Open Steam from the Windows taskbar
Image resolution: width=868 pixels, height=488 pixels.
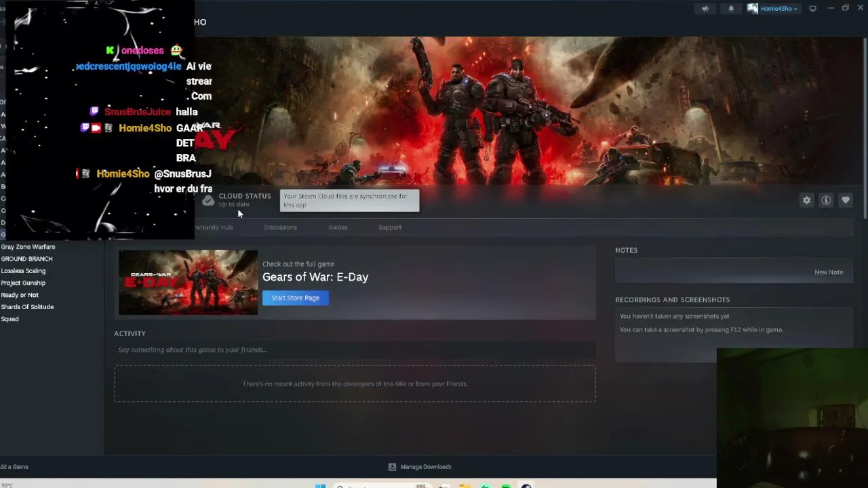pyautogui.click(x=526, y=485)
